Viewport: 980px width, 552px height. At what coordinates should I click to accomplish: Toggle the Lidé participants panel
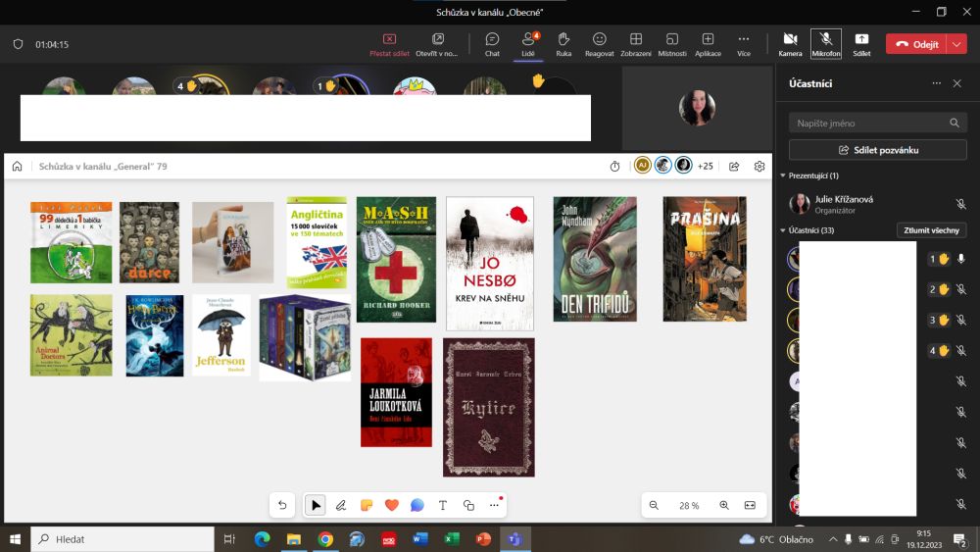click(528, 44)
